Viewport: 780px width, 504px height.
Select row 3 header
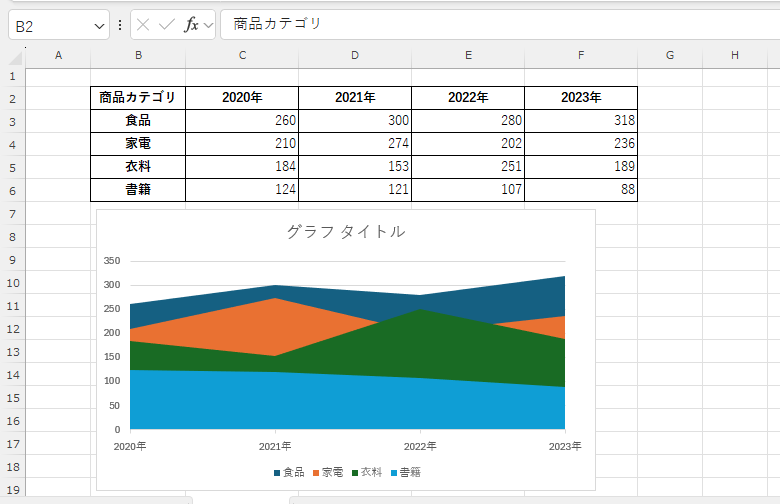coord(12,121)
